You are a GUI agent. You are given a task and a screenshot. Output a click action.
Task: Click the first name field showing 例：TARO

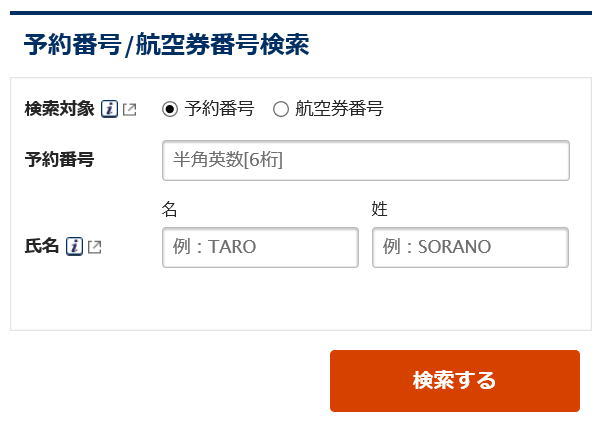click(x=260, y=247)
